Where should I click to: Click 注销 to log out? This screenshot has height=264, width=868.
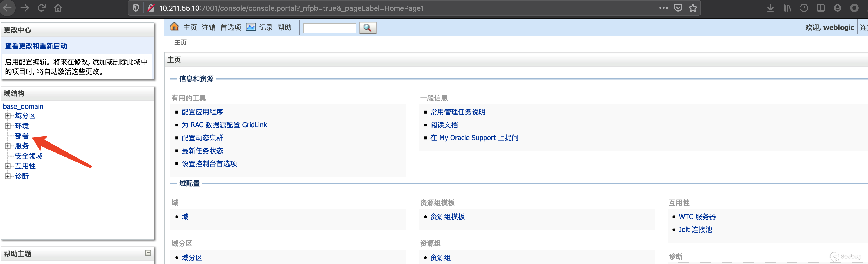tap(208, 27)
